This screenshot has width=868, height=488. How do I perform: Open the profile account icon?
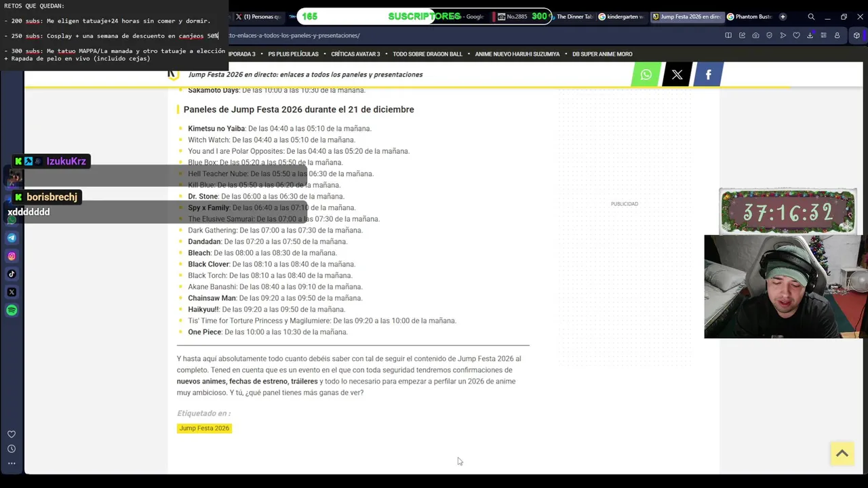837,35
